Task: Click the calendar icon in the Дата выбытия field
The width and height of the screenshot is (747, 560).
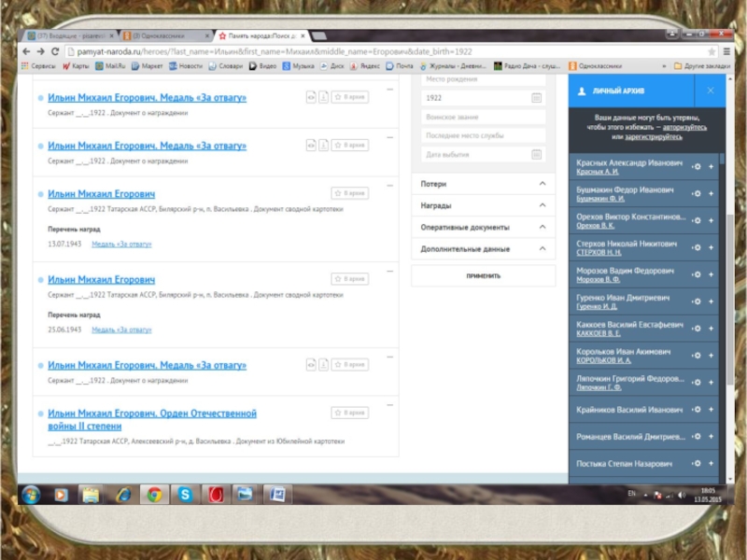Action: pos(536,154)
